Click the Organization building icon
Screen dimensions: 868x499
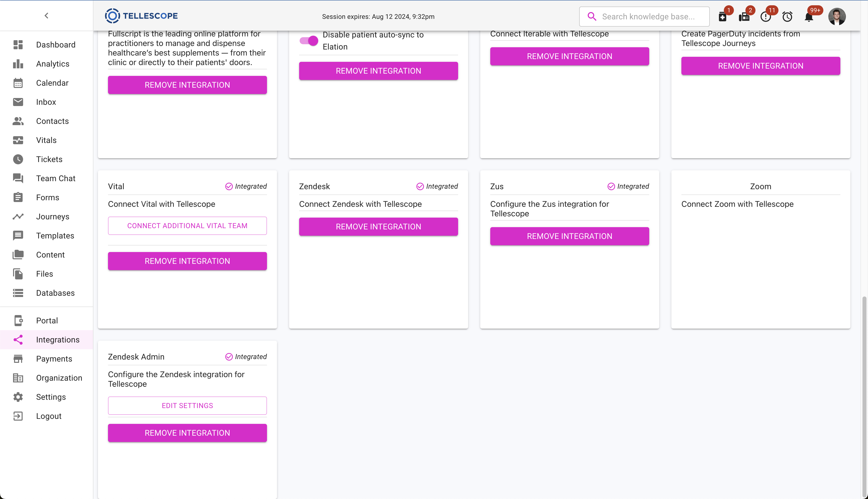point(18,378)
